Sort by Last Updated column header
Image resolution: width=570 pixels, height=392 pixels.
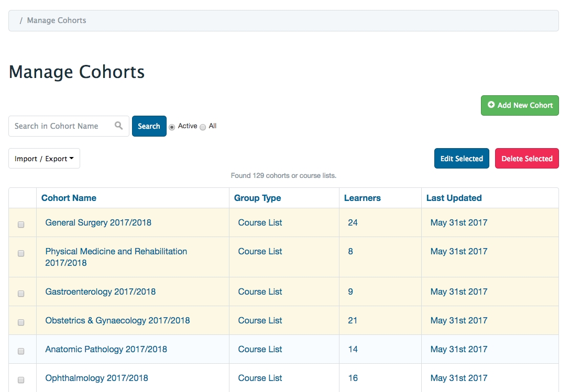(x=454, y=198)
